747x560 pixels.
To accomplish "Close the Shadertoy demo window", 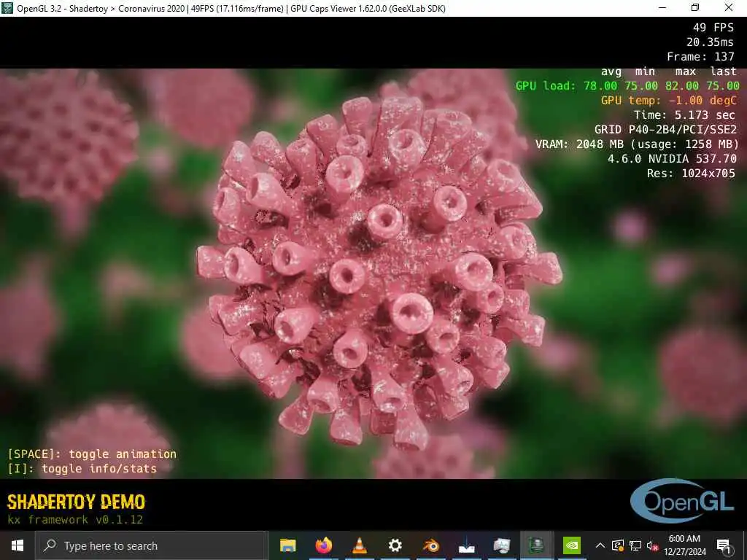I will pos(729,8).
